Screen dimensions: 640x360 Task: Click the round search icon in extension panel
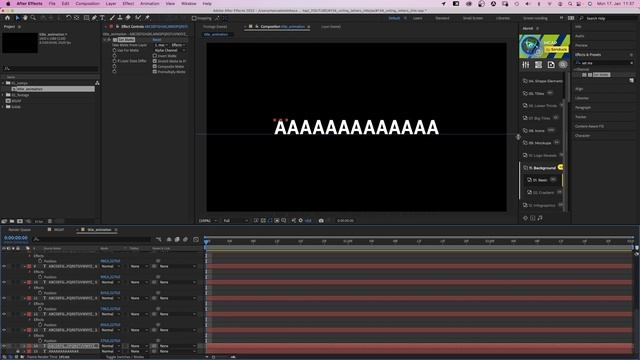click(x=563, y=65)
